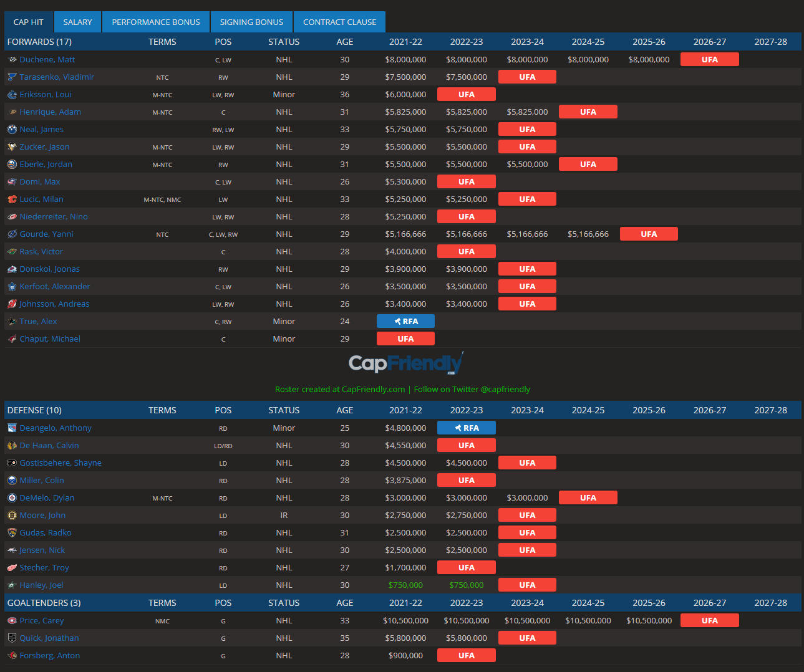This screenshot has height=672, width=804.
Task: Click the CapFriendly logo
Action: tap(405, 363)
